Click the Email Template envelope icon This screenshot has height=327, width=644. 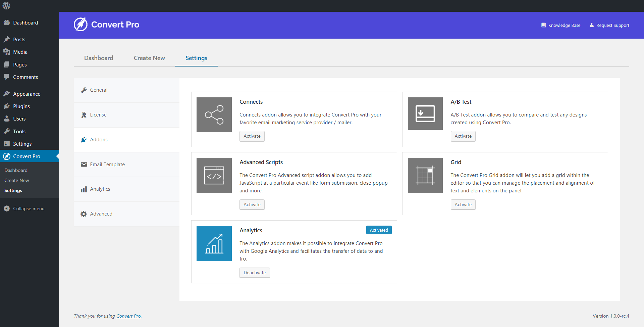click(x=84, y=165)
